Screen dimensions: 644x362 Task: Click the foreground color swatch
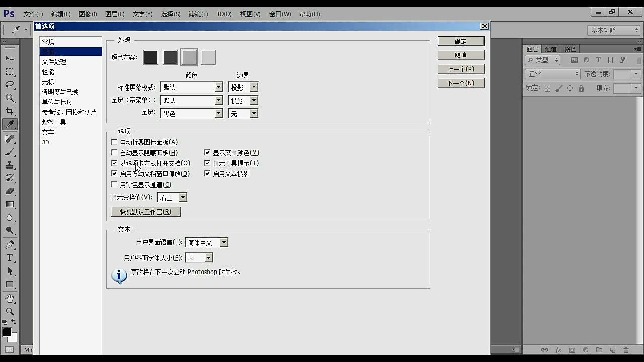click(x=7, y=332)
